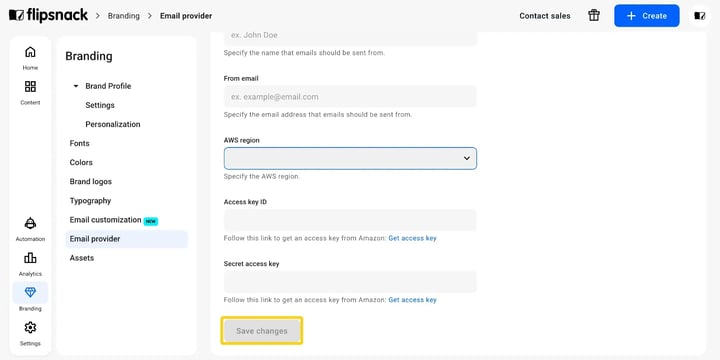720x360 pixels.
Task: Focus the Secret access key field
Action: pos(350,282)
